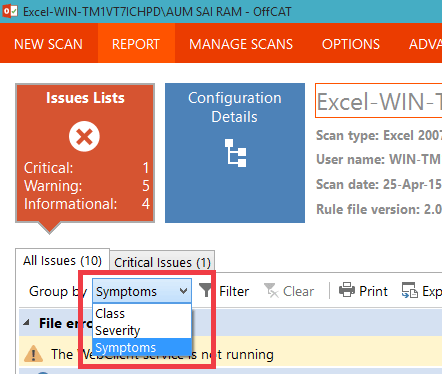Select the Issues Lists tile
442x374 pixels.
tap(85, 153)
